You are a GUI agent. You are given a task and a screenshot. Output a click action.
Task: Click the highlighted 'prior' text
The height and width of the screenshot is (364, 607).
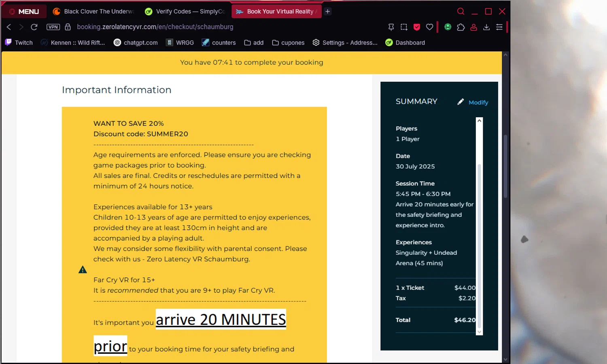point(110,346)
